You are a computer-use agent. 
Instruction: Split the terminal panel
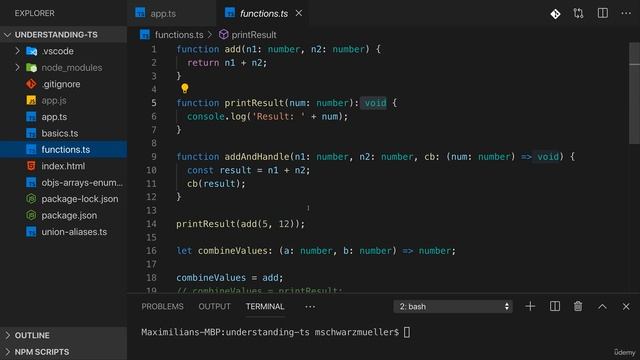point(555,306)
